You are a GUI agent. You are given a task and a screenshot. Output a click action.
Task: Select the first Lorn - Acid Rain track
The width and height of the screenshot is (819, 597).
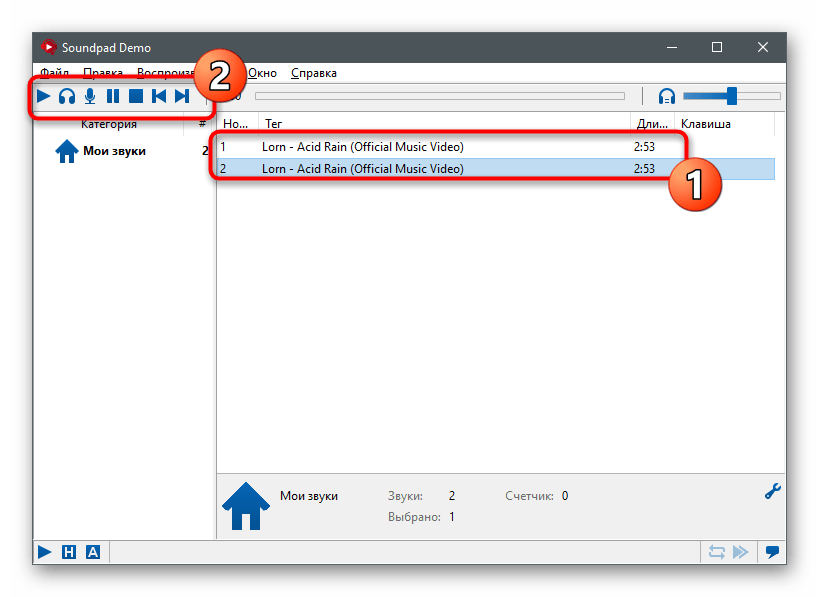362,146
